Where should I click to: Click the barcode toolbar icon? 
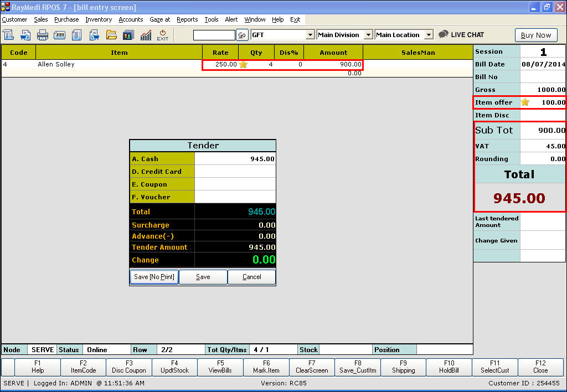point(59,35)
